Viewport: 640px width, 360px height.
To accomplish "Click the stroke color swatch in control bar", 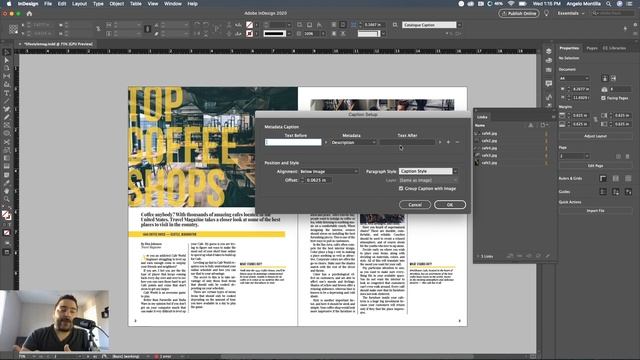I will 249,33.
